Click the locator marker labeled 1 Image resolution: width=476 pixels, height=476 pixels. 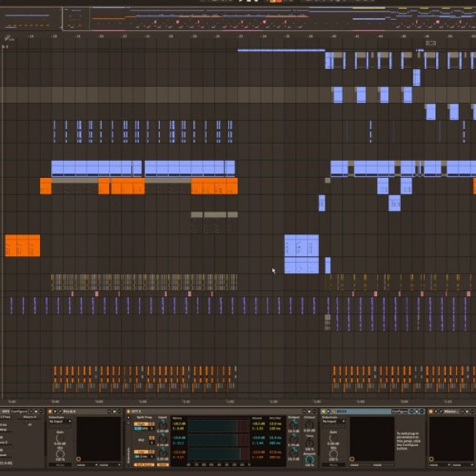click(5, 47)
